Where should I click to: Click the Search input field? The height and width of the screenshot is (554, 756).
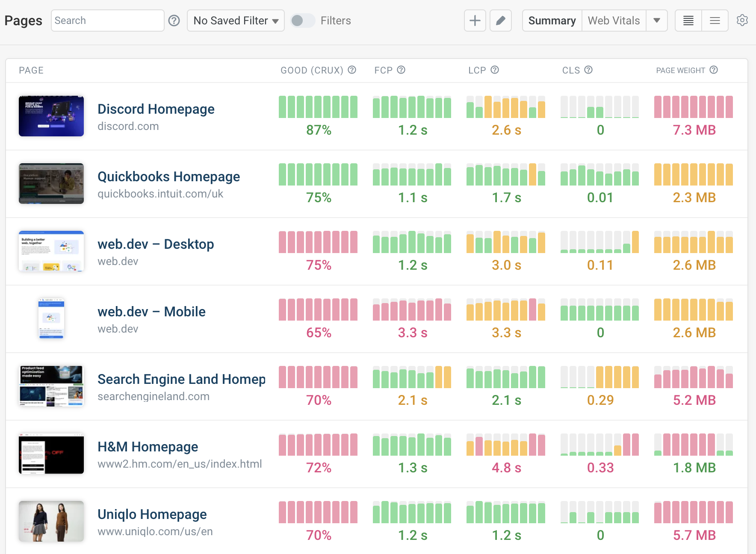click(107, 21)
